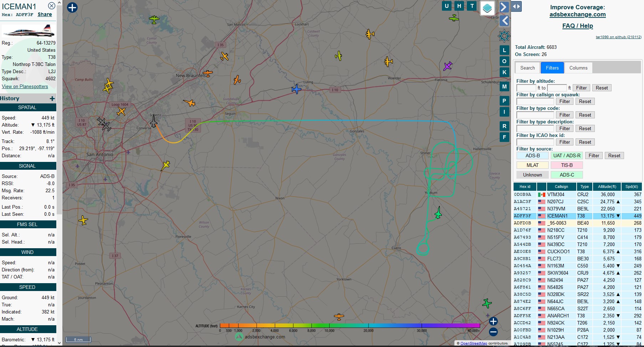Select the orange aircraft near New Braunfels
The height and width of the screenshot is (347, 644).
tap(208, 73)
